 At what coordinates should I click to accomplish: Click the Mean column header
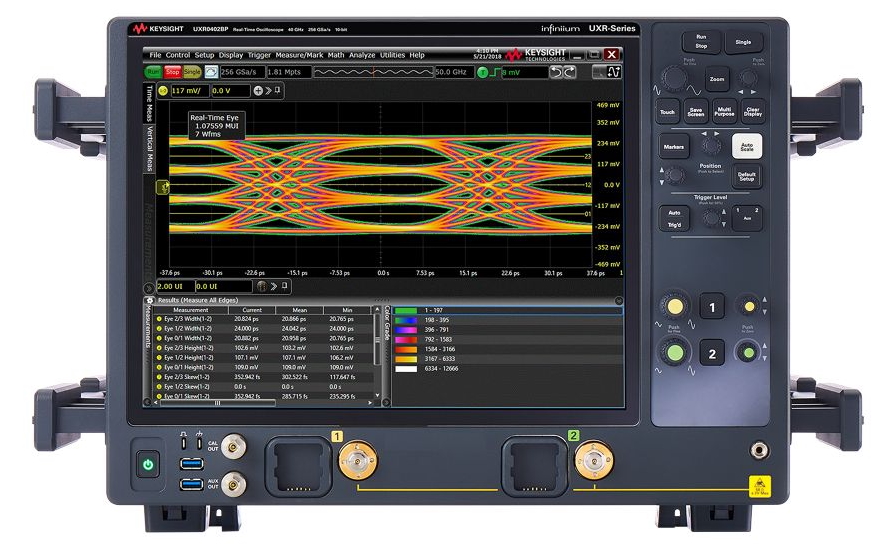[299, 310]
